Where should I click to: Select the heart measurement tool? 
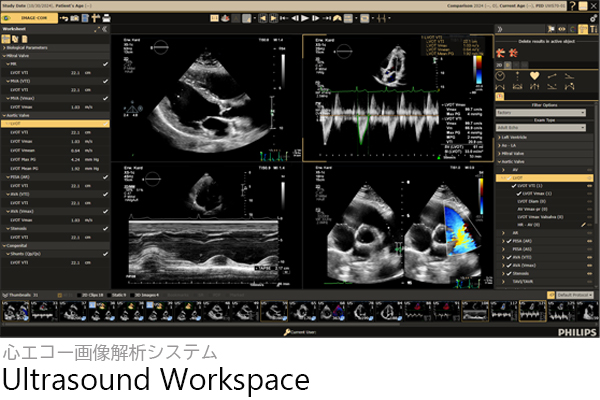click(x=535, y=76)
